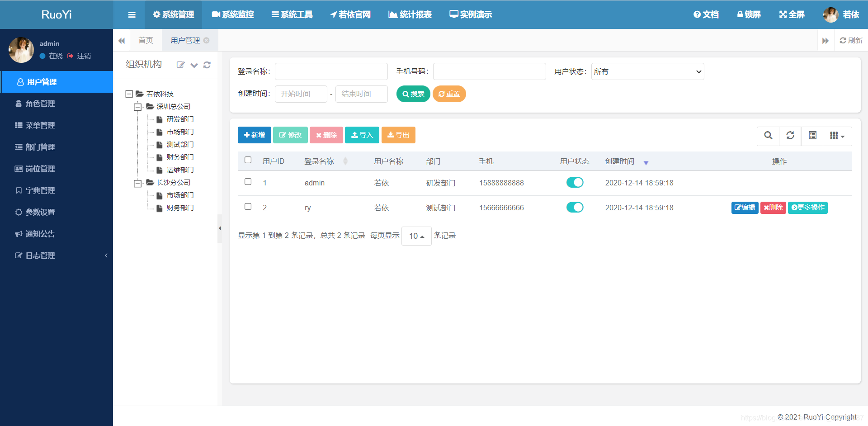Check the checkbox for the ry row
Image resolution: width=868 pixels, height=426 pixels.
pyautogui.click(x=248, y=206)
